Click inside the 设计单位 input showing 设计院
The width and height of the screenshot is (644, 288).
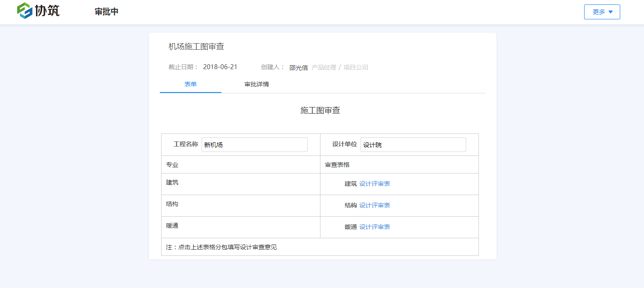click(x=413, y=144)
